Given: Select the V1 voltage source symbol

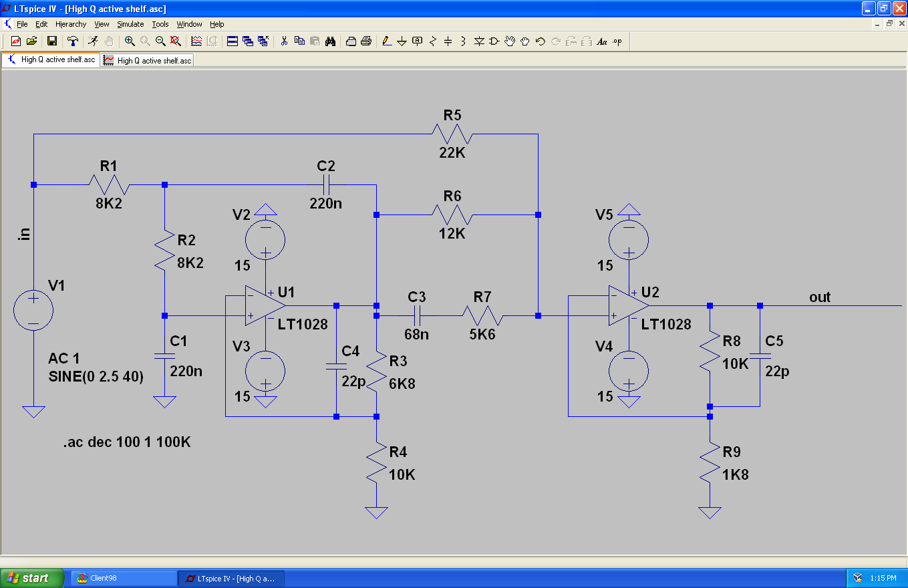Looking at the screenshot, I should [x=33, y=311].
